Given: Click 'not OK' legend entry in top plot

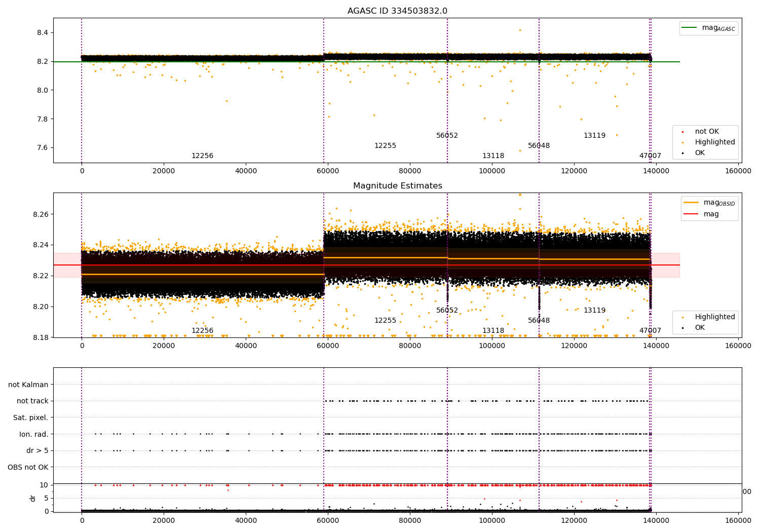Looking at the screenshot, I should (707, 131).
